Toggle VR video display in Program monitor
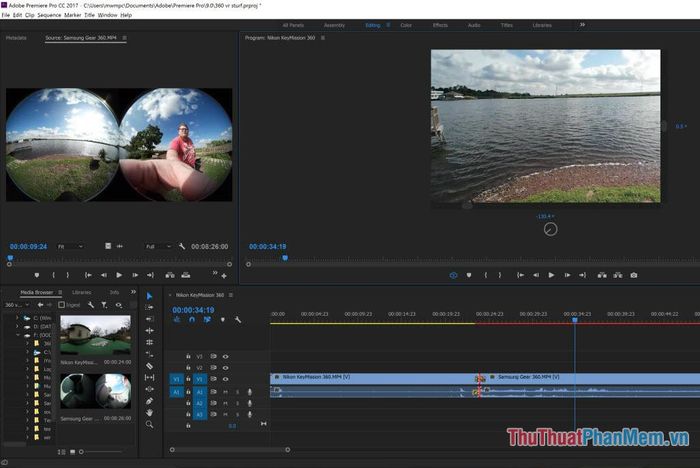The image size is (700, 468). pyautogui.click(x=453, y=275)
